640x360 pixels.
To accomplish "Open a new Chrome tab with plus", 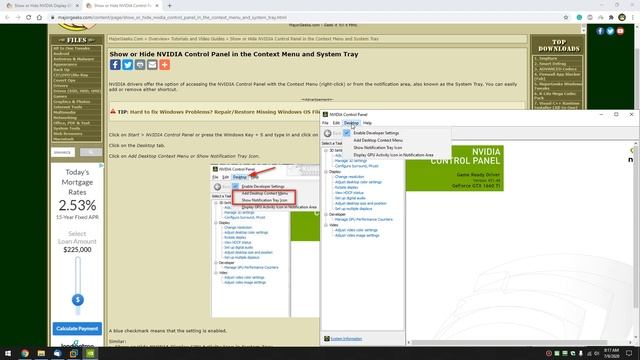I will tap(169, 6).
